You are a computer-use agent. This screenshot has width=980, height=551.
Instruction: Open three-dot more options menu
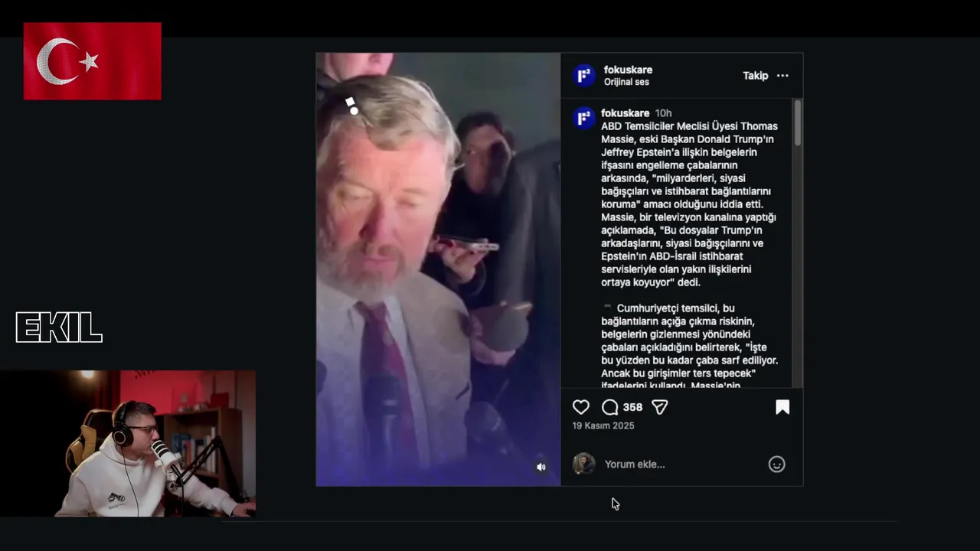point(782,76)
